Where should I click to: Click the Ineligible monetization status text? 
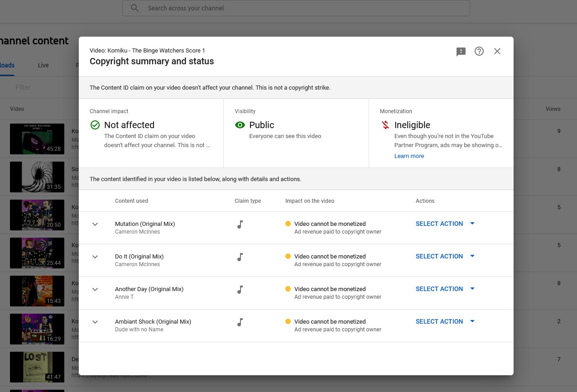(412, 125)
